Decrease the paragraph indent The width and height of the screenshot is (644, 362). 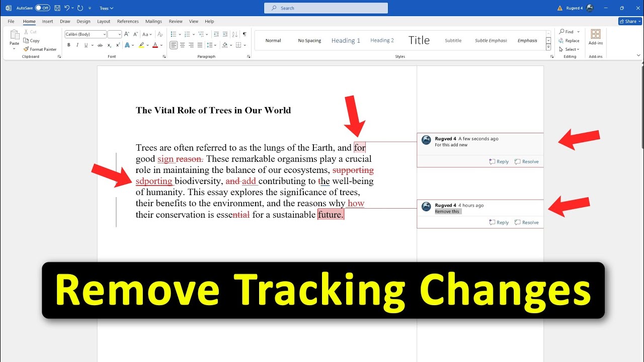click(x=216, y=34)
